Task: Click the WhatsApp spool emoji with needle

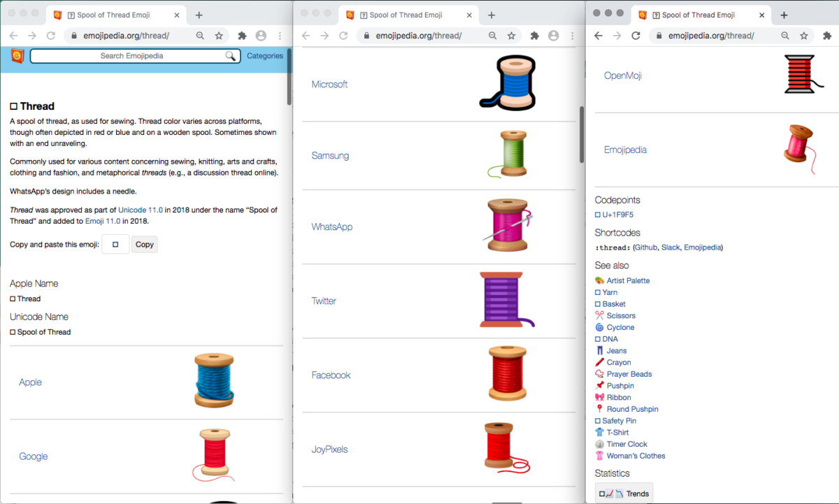Action: [x=508, y=225]
